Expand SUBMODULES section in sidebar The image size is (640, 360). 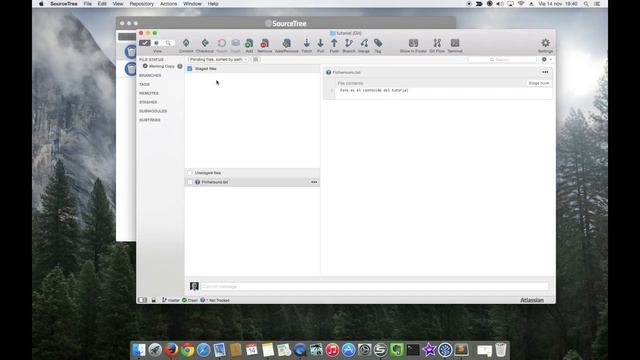pyautogui.click(x=153, y=111)
